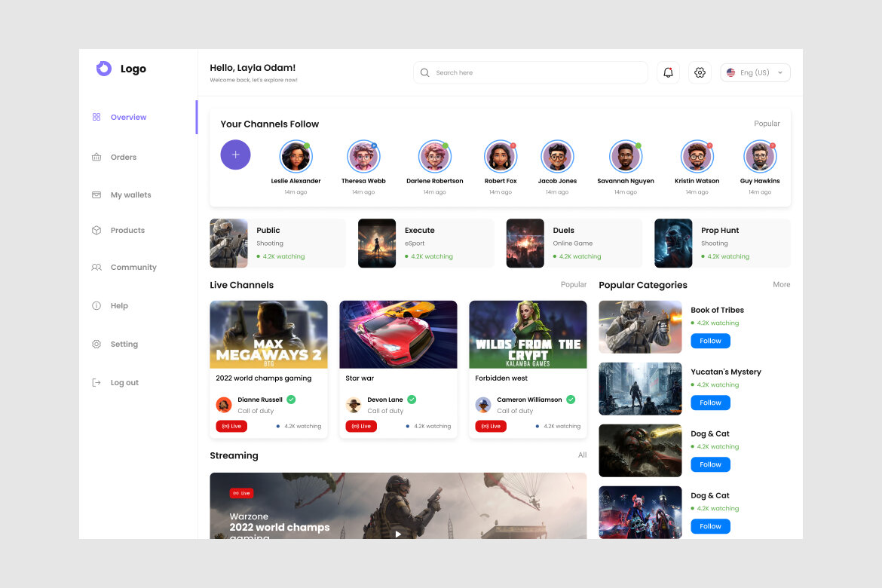Click the Live badge on Warzone stream

point(242,494)
